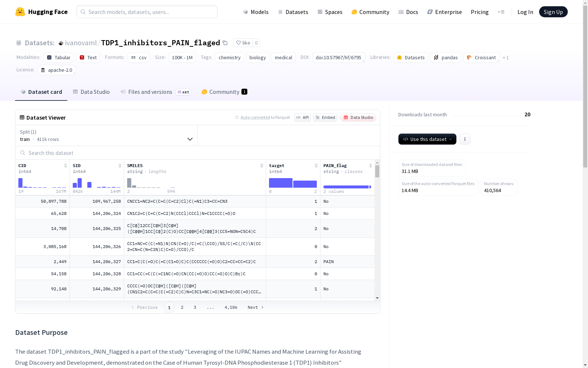Image resolution: width=588 pixels, height=368 pixels.
Task: Expand the +1 more libraries list
Action: (506, 57)
